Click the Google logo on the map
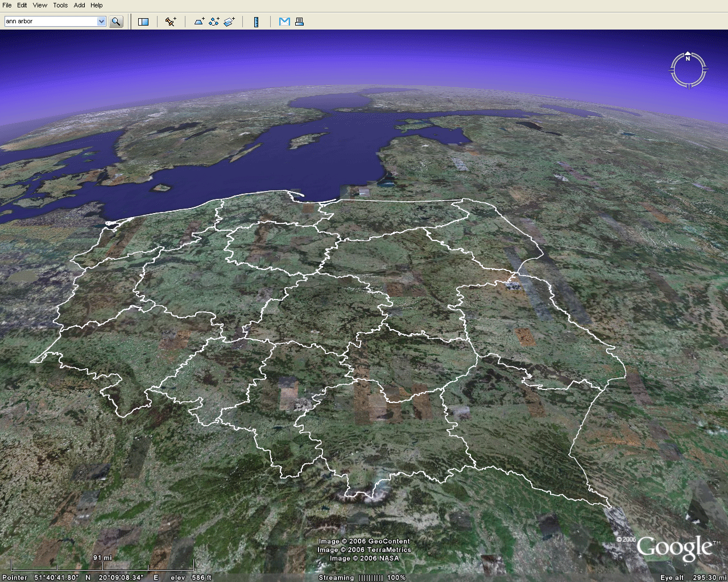Viewport: 728px width, 582px height. (x=674, y=547)
